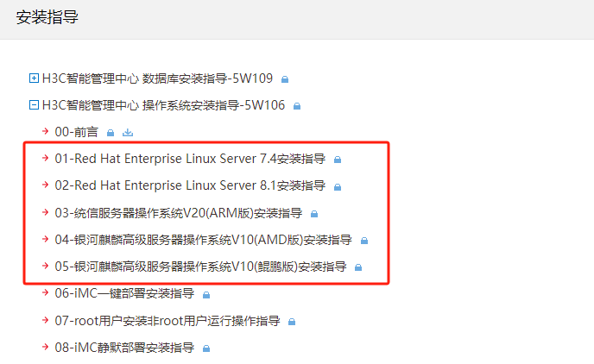This screenshot has width=594, height=364.
Task: Click red arrow before 02-Red Hat 8.1 entry
Action: click(46, 185)
